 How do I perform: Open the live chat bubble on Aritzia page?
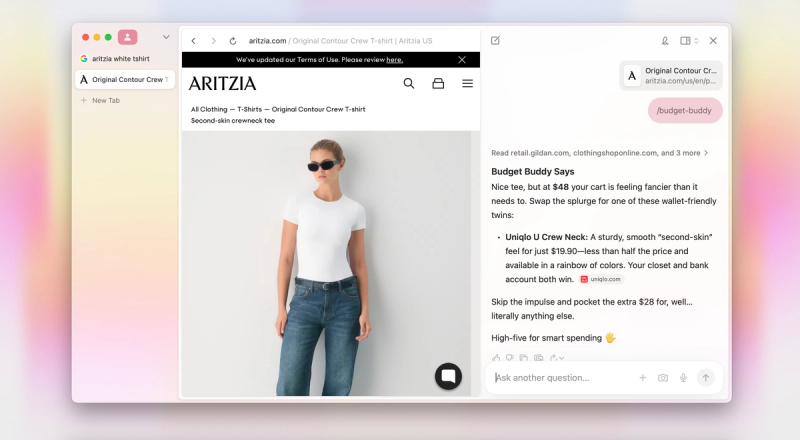click(448, 376)
